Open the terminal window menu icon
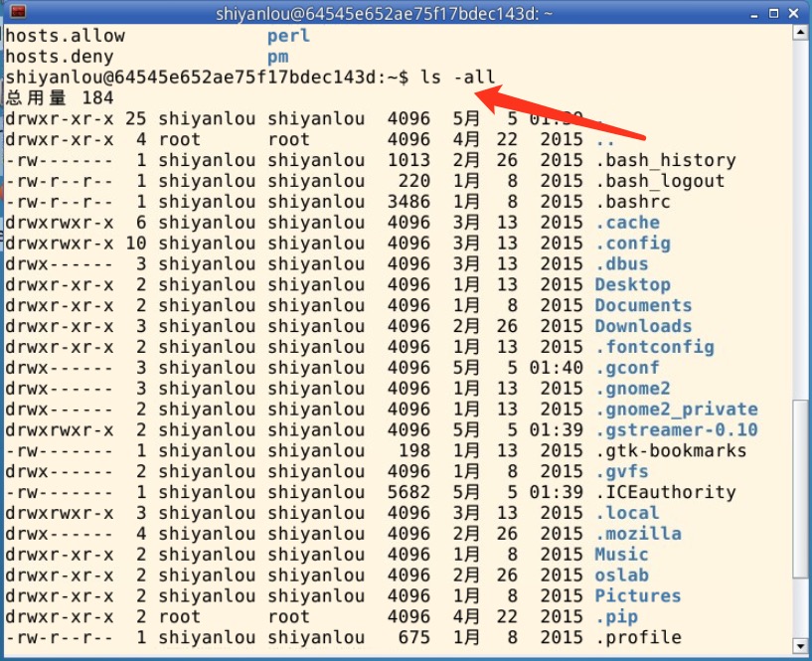 tap(17, 12)
